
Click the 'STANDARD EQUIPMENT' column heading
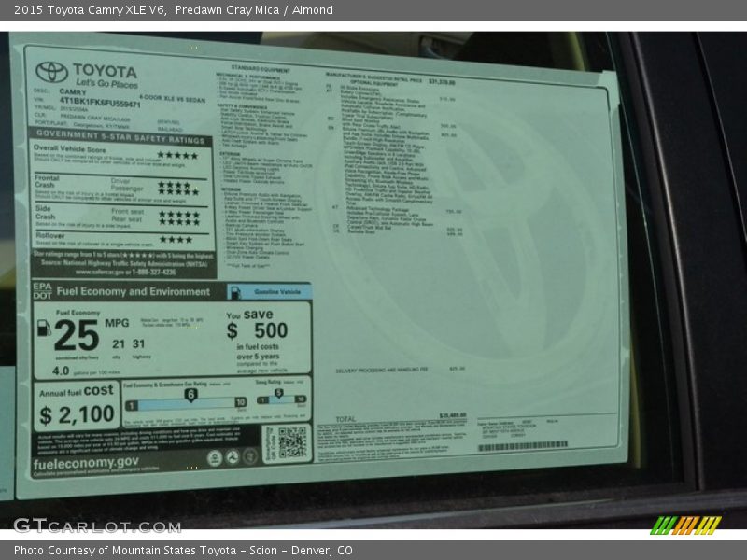tap(261, 69)
